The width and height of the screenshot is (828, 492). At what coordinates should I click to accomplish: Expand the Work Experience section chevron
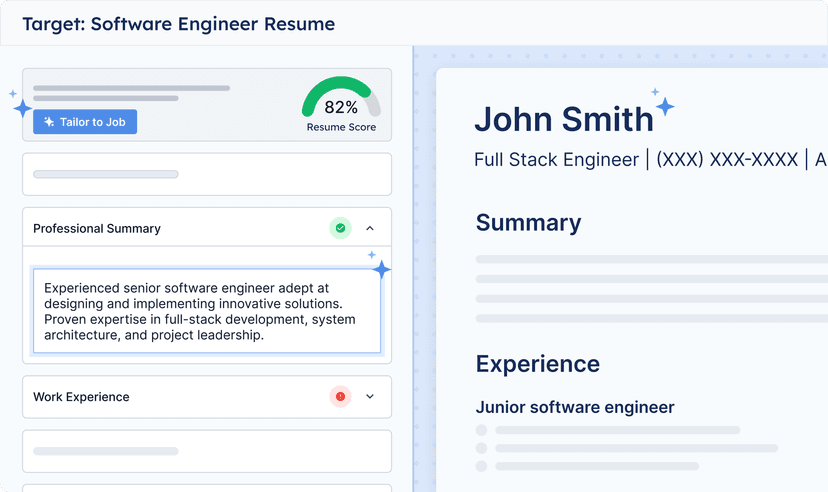(370, 396)
